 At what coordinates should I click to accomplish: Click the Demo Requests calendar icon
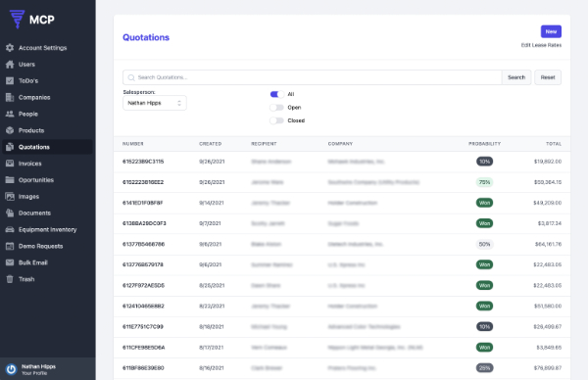pos(10,246)
